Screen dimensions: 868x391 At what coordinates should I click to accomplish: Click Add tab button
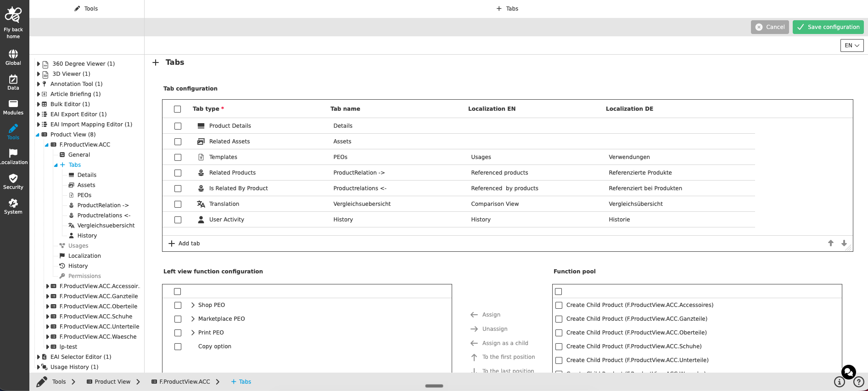tap(184, 244)
